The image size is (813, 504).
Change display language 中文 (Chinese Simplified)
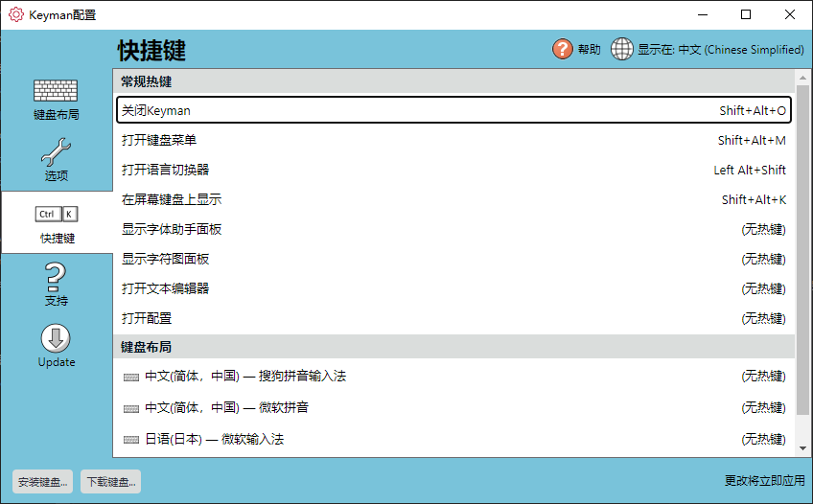720,49
